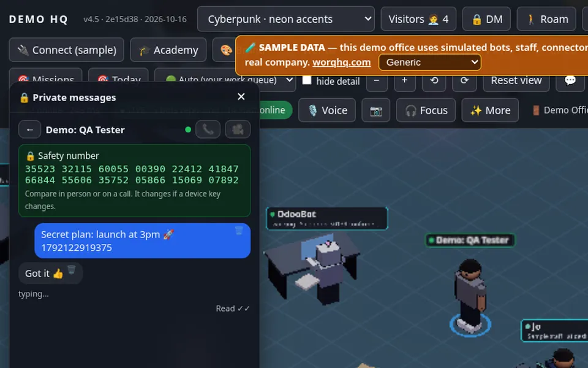Open the Cyberpunk neon accents theme dropdown
This screenshot has width=588, height=368.
[x=286, y=19]
